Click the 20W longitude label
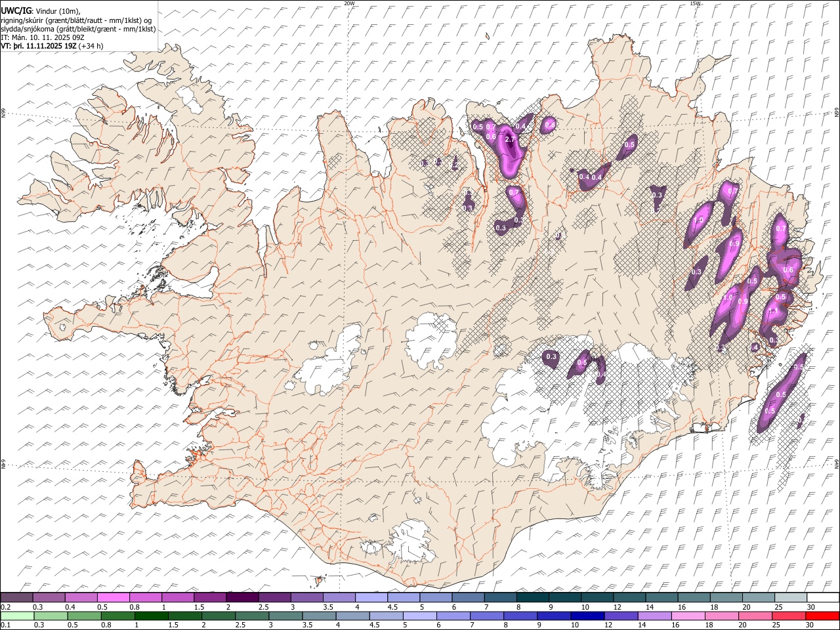Screen dimensions: 840x630 tap(349, 3)
